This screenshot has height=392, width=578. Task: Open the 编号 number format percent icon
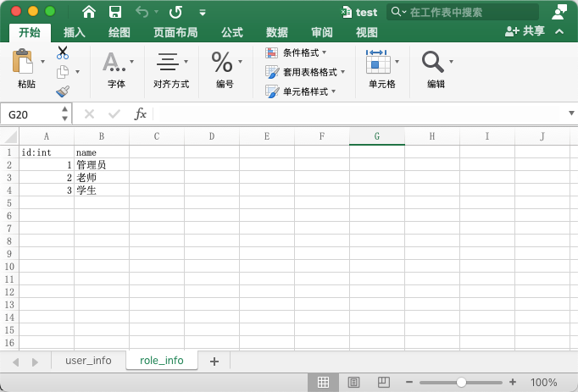click(x=222, y=62)
